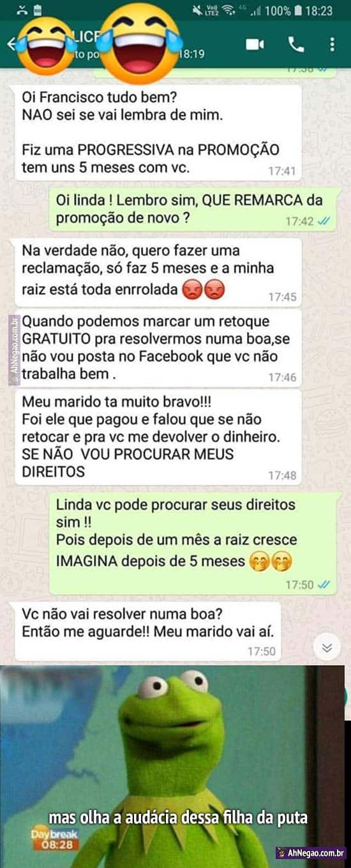Open the three-dot more options menu

tap(332, 44)
